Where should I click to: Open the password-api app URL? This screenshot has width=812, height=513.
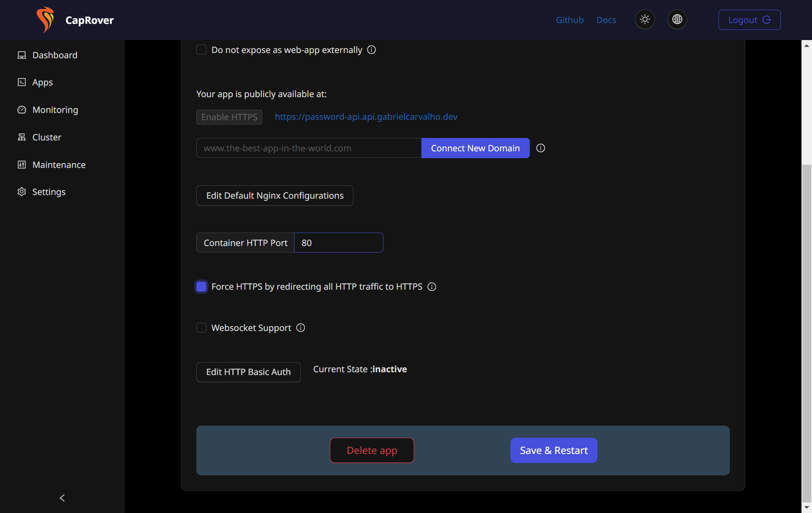pos(366,117)
